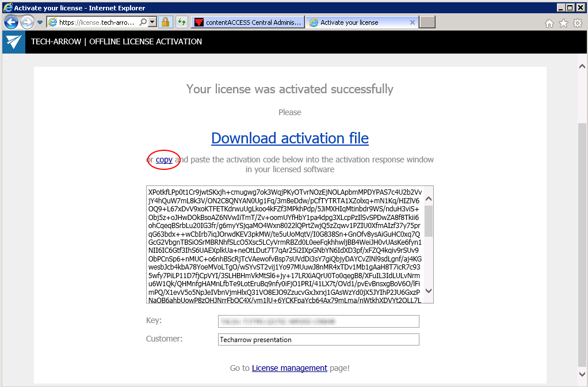Open the search provider dropdown arrow

(142, 22)
